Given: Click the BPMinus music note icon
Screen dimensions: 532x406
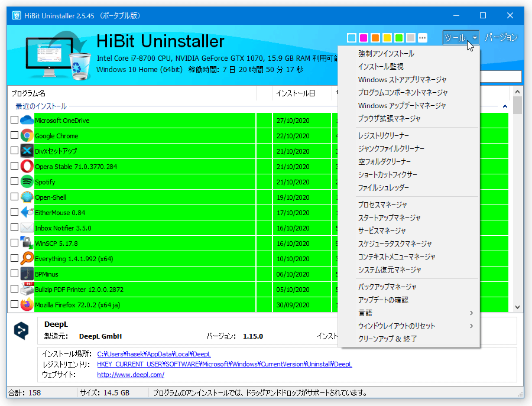Looking at the screenshot, I should coord(27,274).
